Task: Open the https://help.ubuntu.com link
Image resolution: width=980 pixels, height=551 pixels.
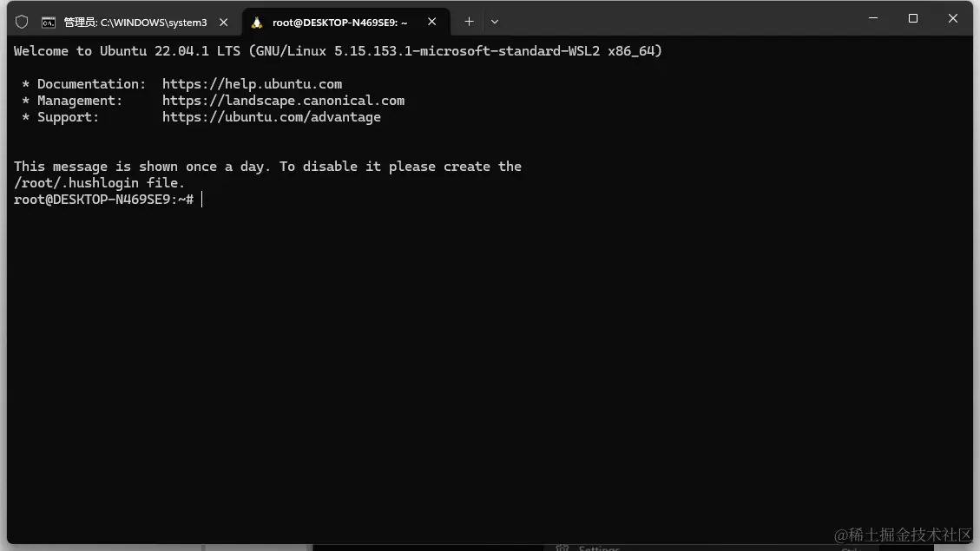Action: point(252,83)
